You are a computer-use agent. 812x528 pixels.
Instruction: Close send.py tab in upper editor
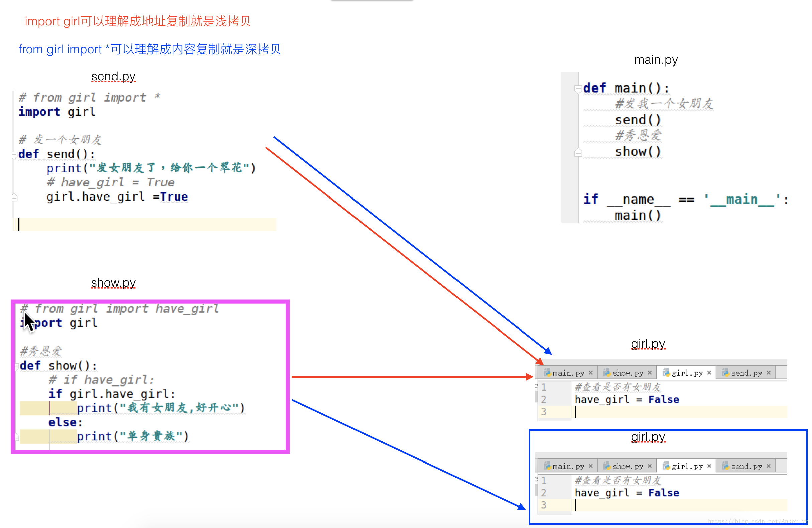pos(769,373)
